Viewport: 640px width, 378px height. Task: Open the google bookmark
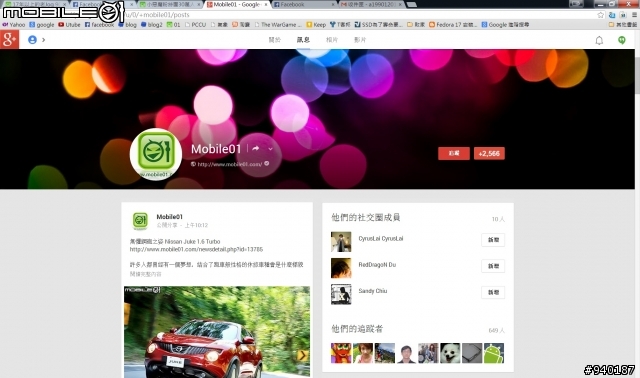point(42,24)
